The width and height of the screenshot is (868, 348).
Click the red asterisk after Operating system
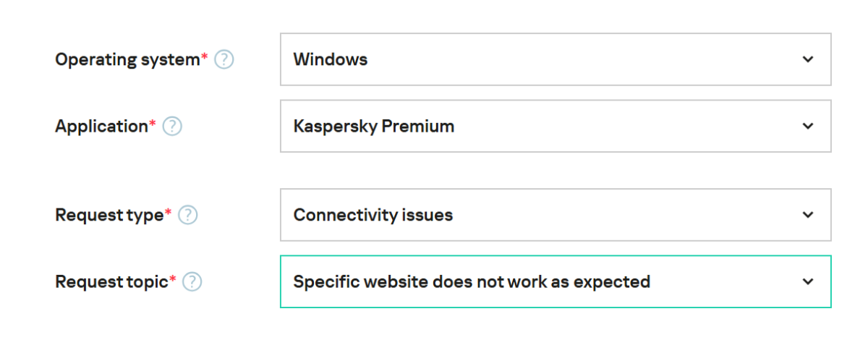coord(204,56)
